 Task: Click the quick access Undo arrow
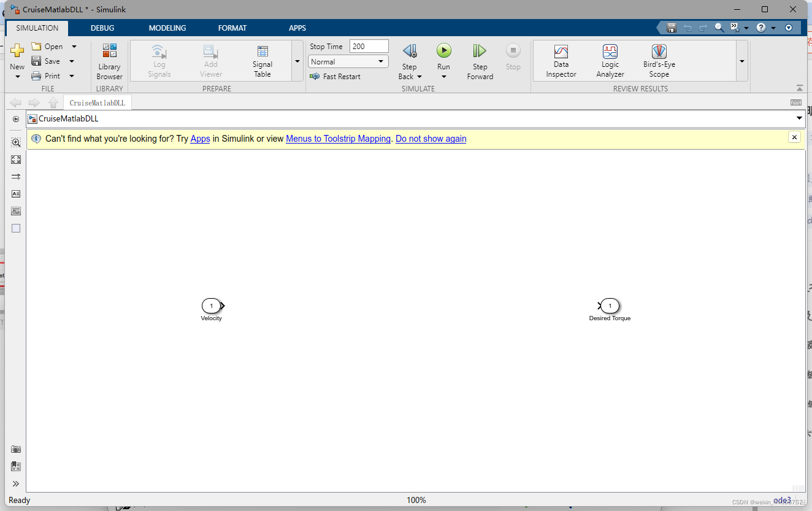pos(688,28)
